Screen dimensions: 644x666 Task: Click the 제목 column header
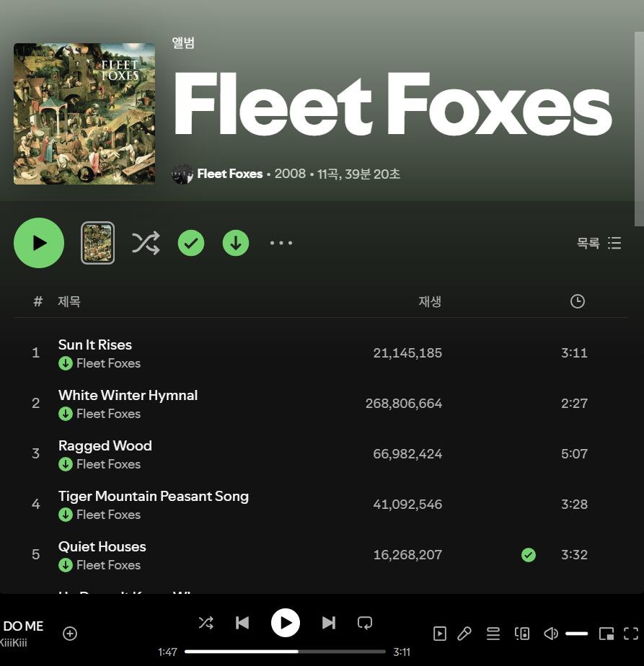pyautogui.click(x=69, y=301)
